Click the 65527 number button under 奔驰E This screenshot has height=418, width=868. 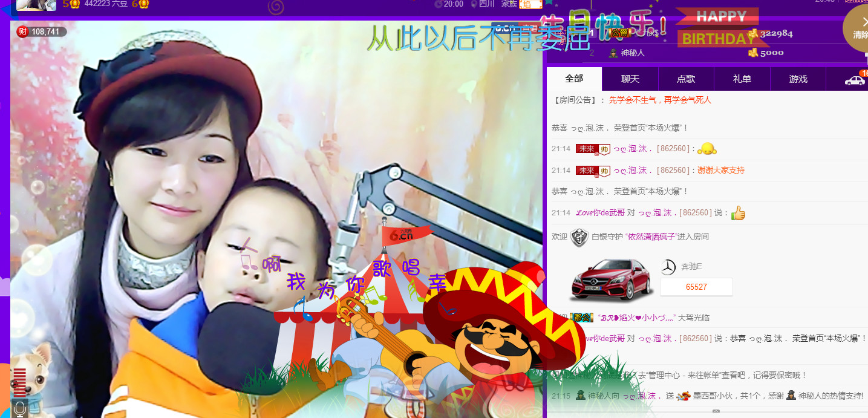(696, 287)
